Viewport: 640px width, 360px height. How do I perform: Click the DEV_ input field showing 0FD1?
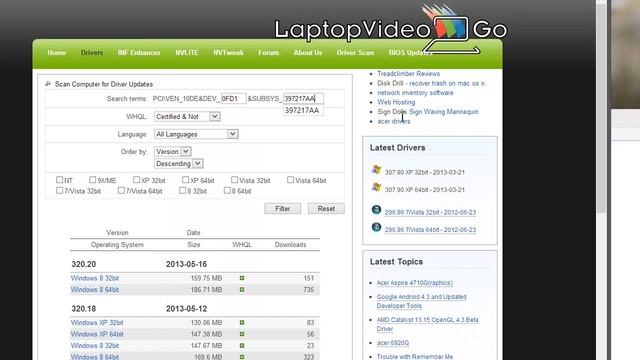click(233, 98)
